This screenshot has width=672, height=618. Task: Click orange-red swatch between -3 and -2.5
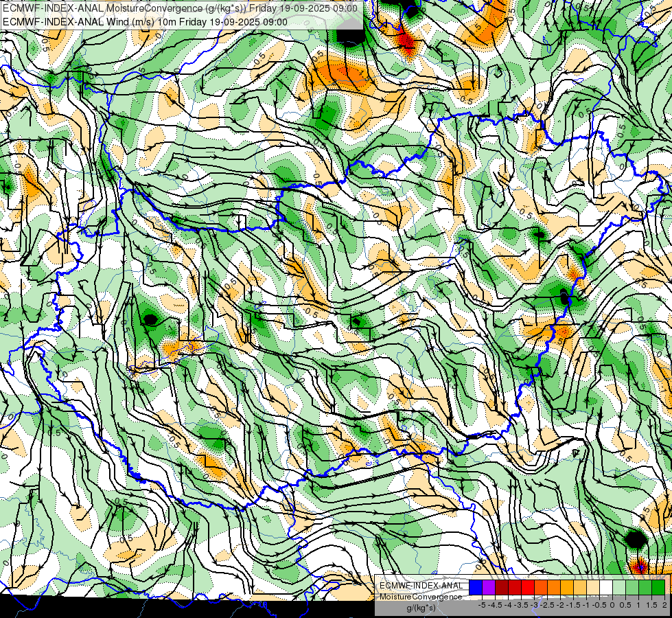click(541, 587)
